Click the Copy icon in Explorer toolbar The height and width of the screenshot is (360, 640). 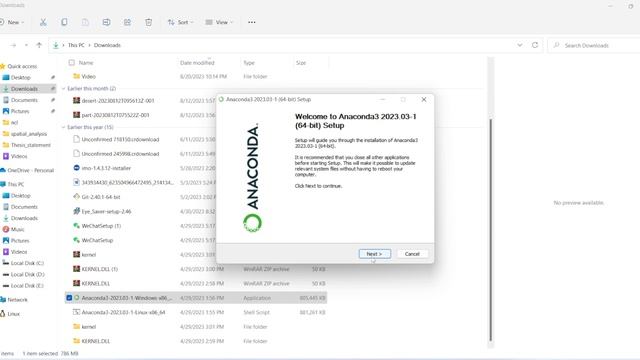click(64, 22)
